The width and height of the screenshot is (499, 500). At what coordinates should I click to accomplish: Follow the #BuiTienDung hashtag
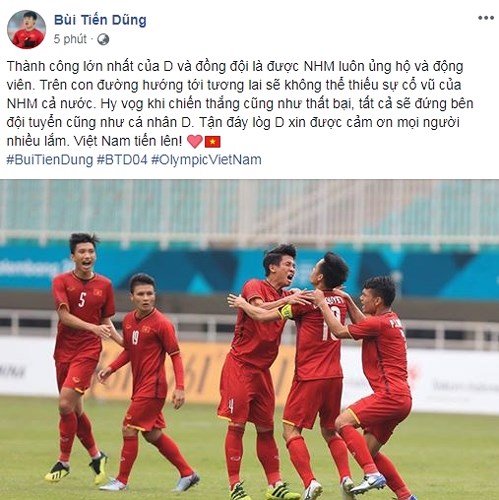(x=50, y=160)
